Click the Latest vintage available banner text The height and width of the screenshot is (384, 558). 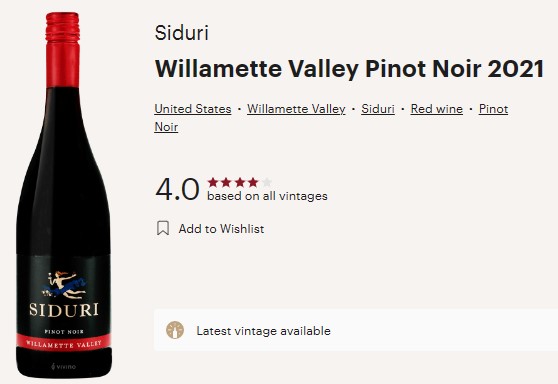point(263,331)
